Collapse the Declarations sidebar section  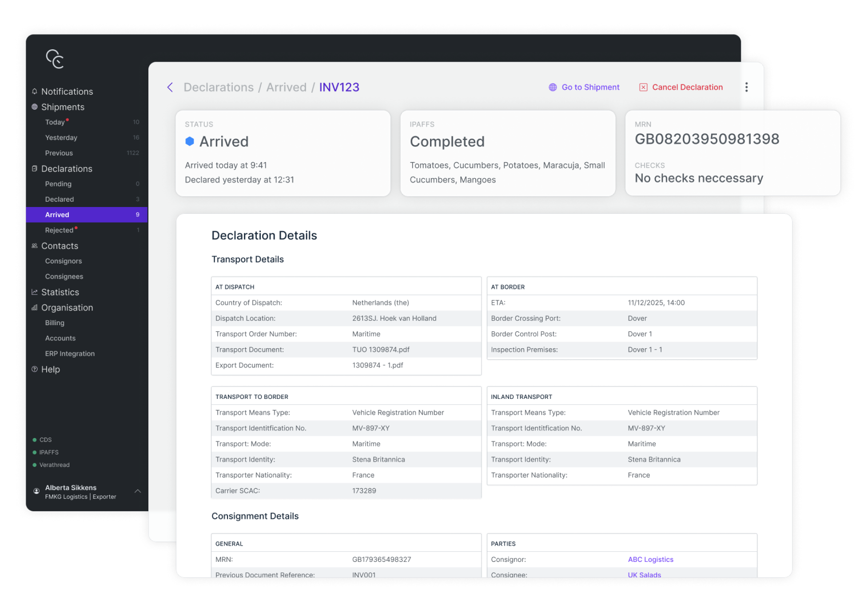67,169
